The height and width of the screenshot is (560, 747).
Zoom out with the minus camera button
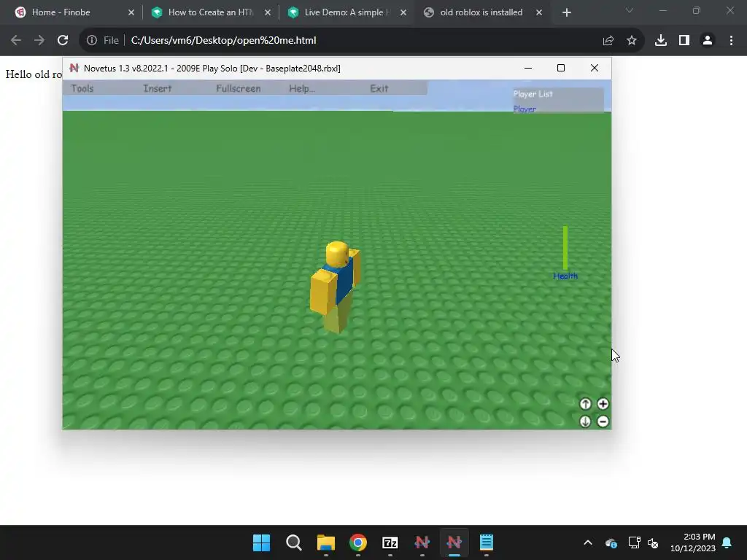[x=603, y=421]
